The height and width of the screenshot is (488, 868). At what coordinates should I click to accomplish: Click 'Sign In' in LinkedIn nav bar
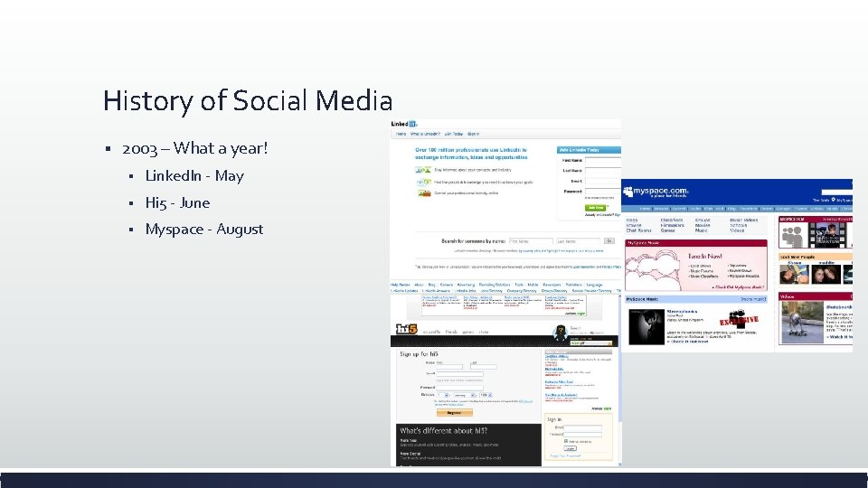473,134
